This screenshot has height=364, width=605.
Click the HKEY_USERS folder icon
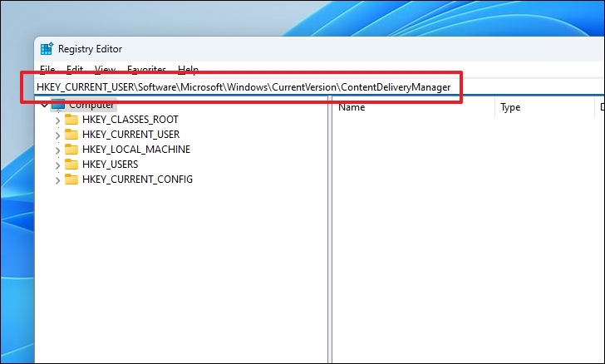(x=71, y=165)
